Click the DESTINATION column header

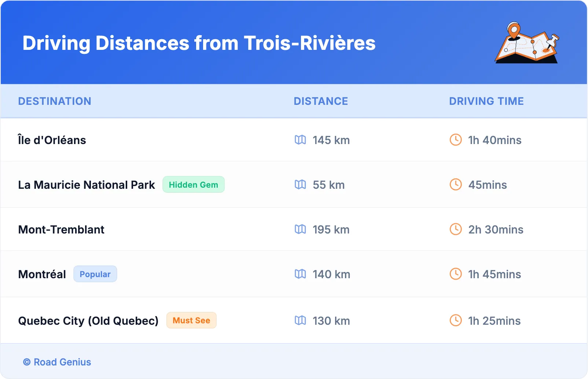pyautogui.click(x=55, y=101)
